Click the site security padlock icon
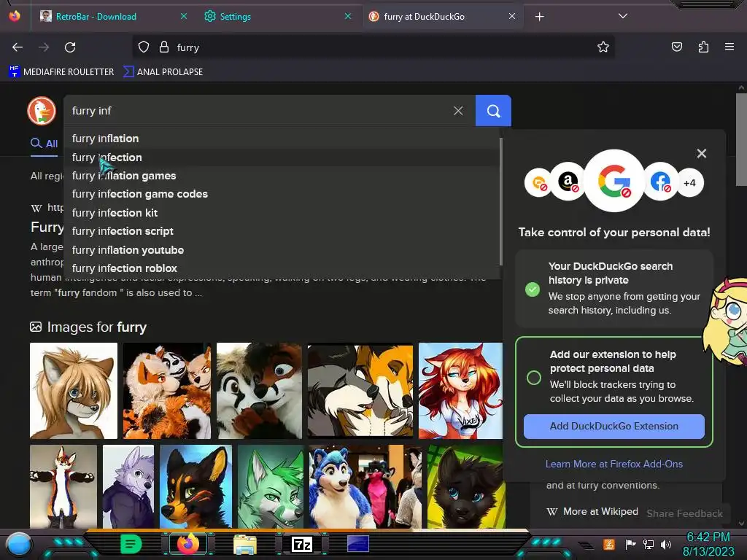 [164, 47]
